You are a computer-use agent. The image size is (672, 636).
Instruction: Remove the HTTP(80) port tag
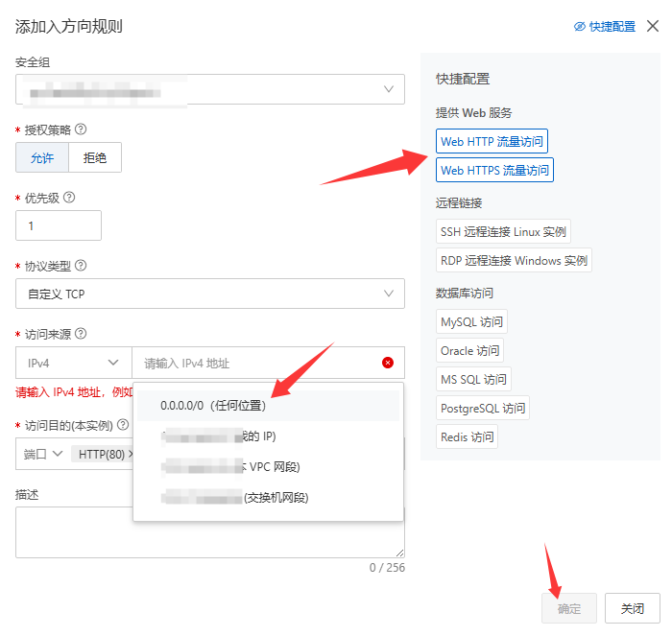click(132, 454)
